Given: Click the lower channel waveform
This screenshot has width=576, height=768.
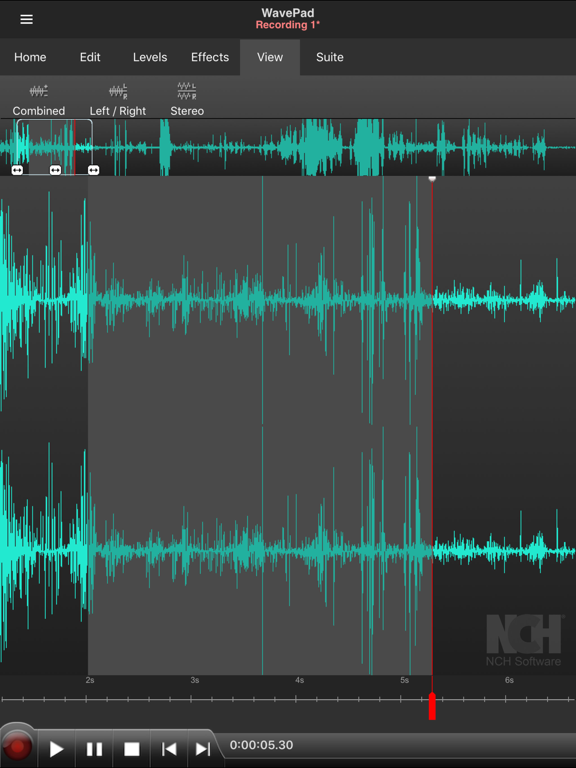Looking at the screenshot, I should pyautogui.click(x=288, y=551).
